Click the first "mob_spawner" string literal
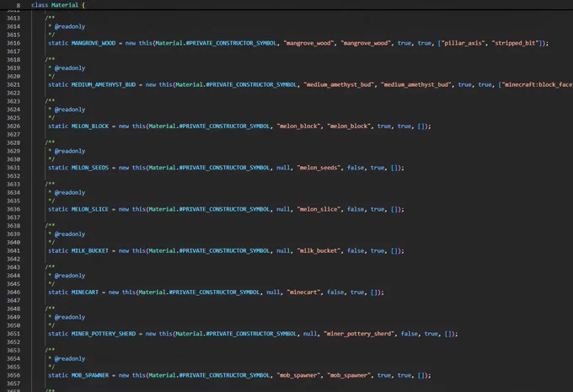The width and height of the screenshot is (573, 392). (x=299, y=375)
